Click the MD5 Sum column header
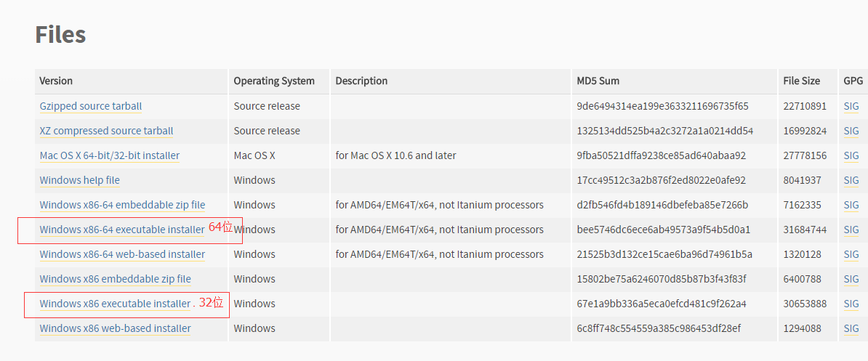Screen dimensions: 868x361 tap(598, 81)
